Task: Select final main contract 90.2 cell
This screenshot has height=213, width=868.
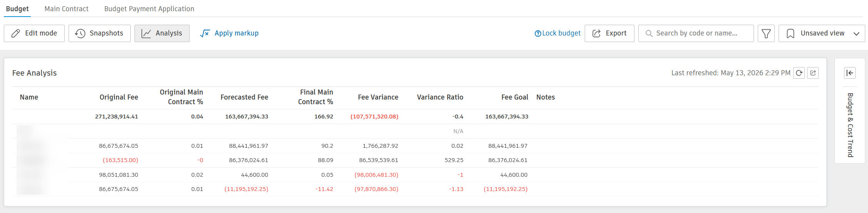Action: click(x=327, y=146)
